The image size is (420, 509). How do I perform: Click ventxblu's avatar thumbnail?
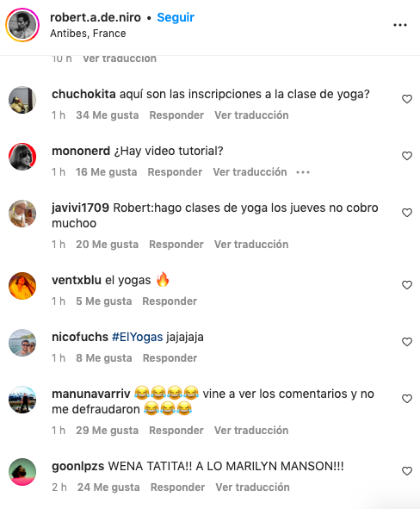click(x=22, y=286)
